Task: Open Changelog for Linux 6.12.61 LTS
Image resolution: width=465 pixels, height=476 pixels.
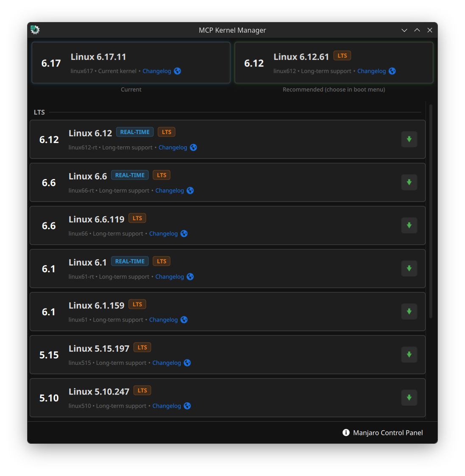Action: pyautogui.click(x=371, y=71)
